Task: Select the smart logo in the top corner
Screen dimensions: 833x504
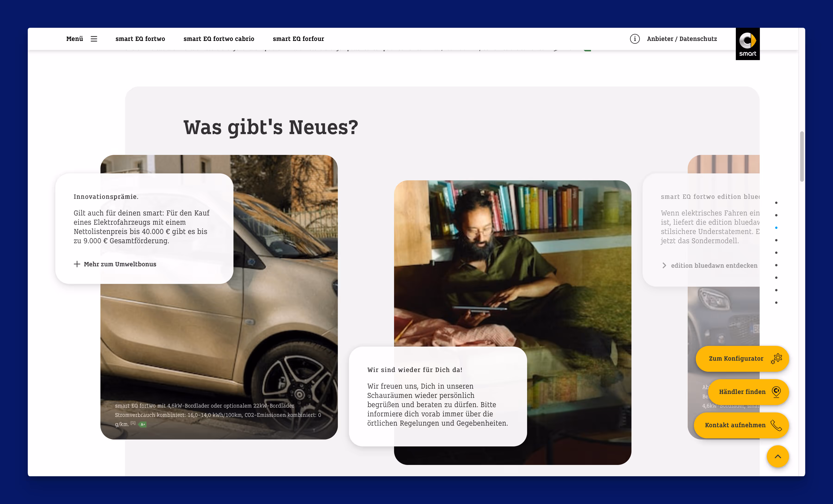Action: pos(747,44)
